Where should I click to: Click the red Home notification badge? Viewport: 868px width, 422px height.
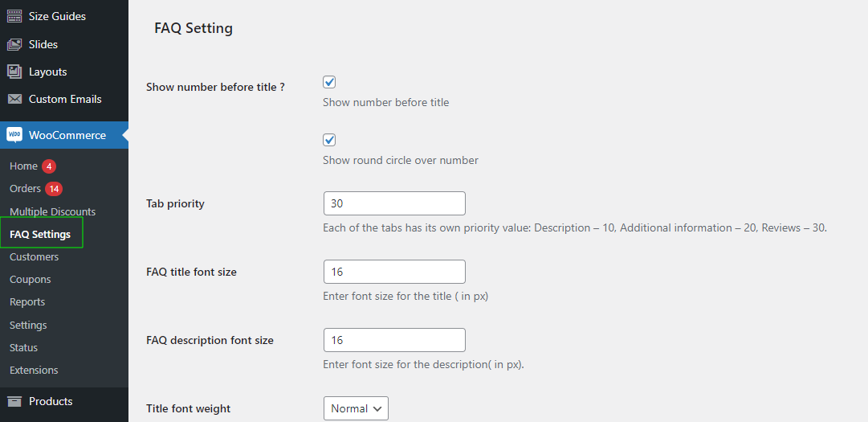point(49,166)
